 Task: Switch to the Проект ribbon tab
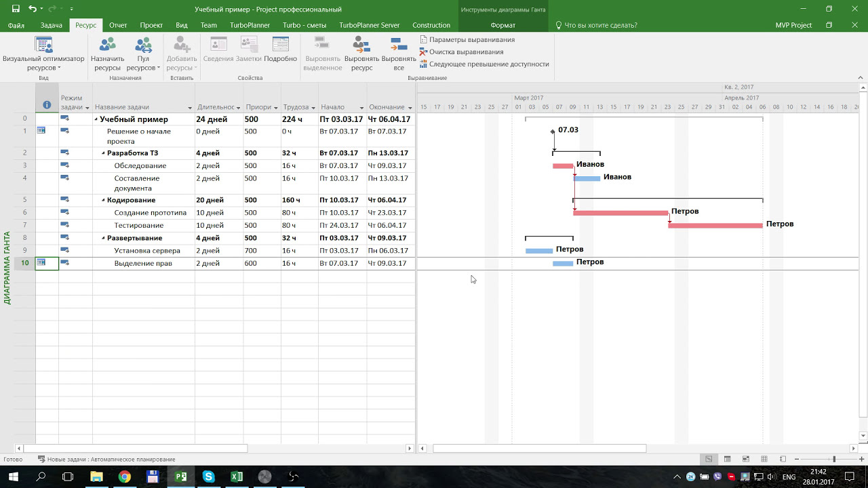(151, 25)
